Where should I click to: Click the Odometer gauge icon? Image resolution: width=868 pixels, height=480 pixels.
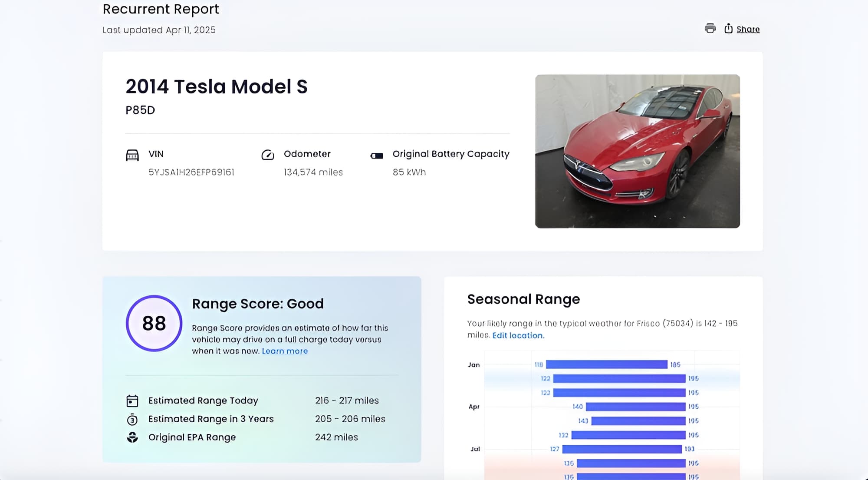coord(268,155)
